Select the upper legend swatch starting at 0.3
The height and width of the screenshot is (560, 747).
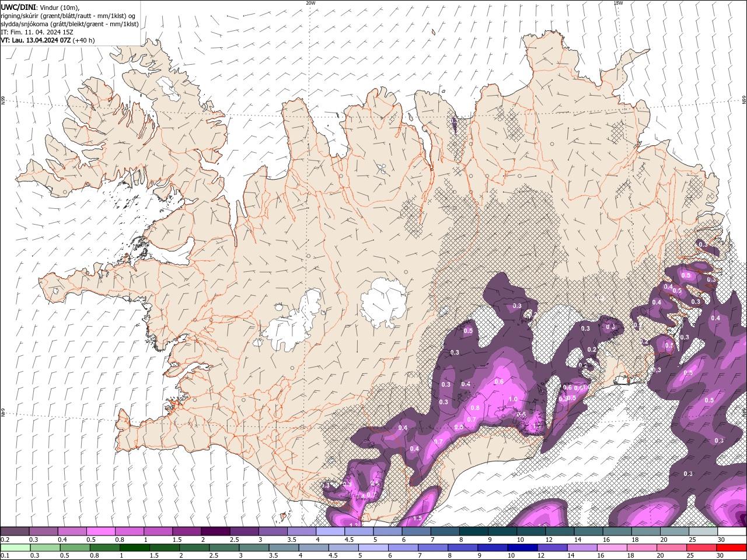[43, 531]
